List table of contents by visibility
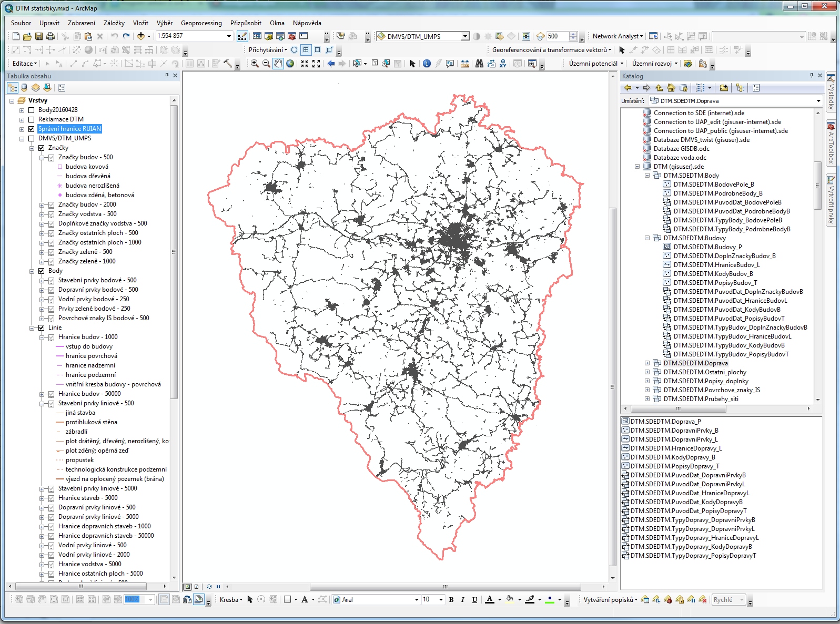The height and width of the screenshot is (624, 840). (36, 88)
